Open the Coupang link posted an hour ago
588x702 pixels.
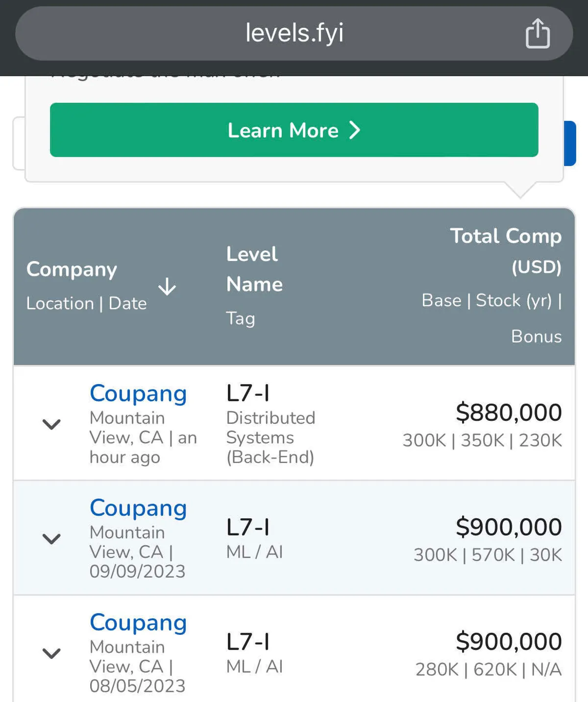click(x=138, y=393)
